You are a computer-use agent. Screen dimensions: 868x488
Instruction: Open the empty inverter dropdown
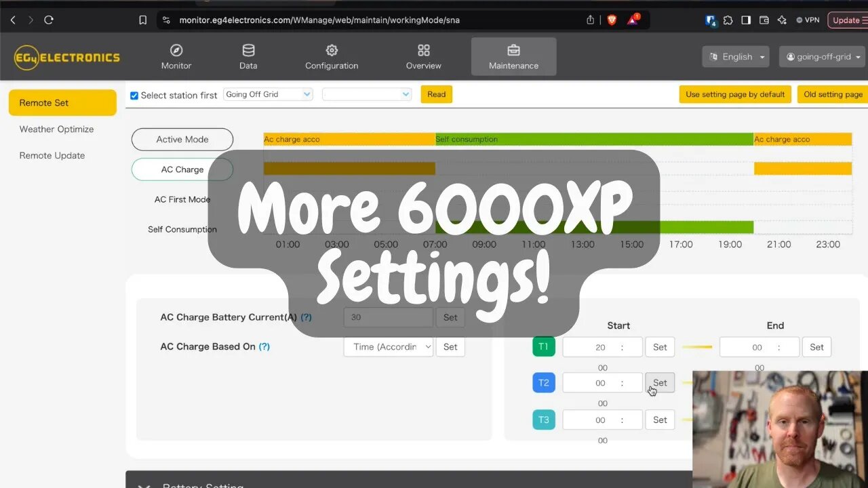367,94
